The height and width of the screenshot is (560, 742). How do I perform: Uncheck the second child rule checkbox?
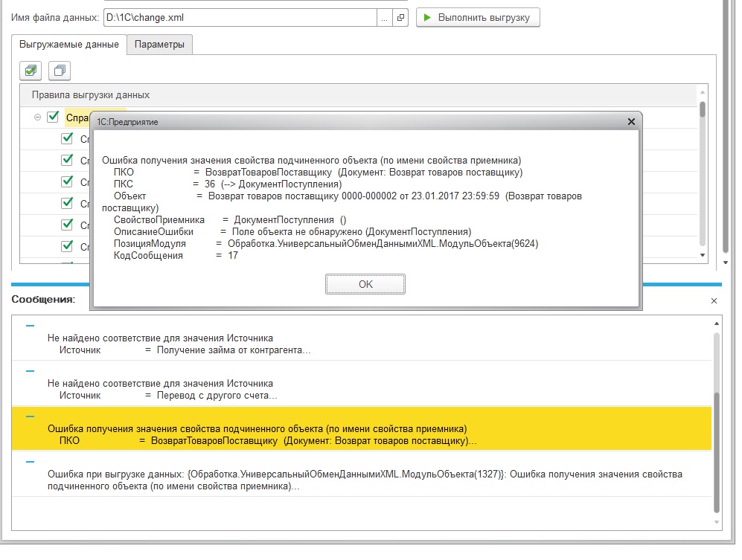[67, 160]
